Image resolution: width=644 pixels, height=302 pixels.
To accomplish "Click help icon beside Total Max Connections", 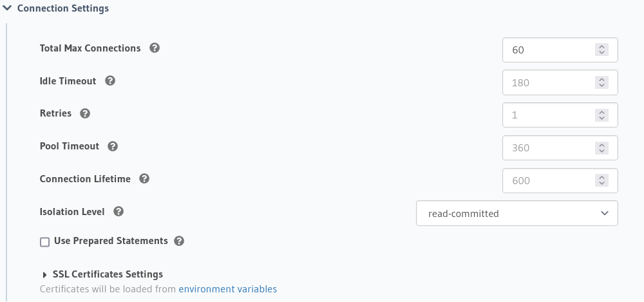I will pos(155,48).
